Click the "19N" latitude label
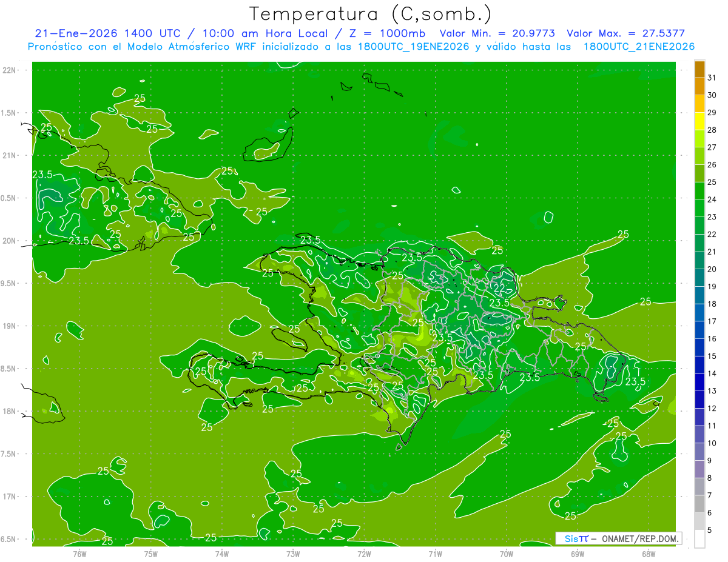 pos(9,326)
